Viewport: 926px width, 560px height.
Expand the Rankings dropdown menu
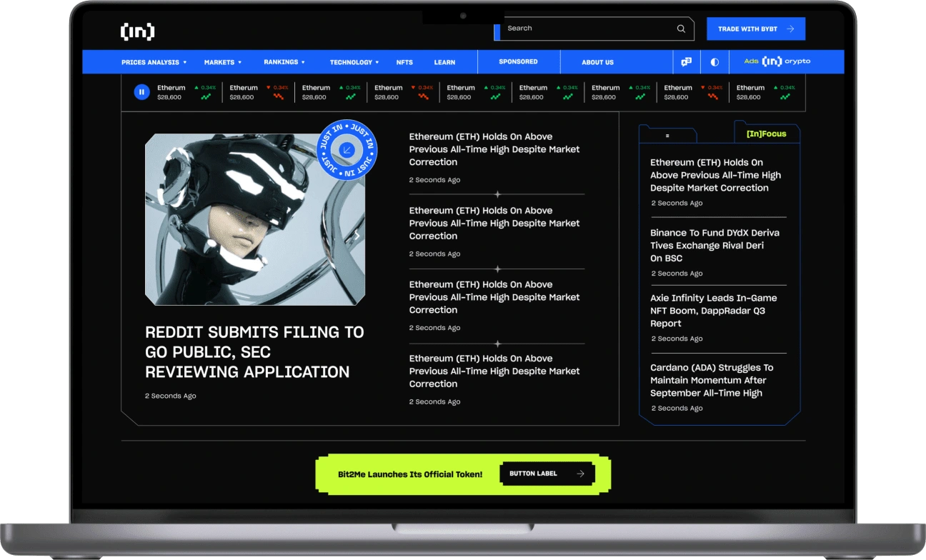(x=284, y=62)
